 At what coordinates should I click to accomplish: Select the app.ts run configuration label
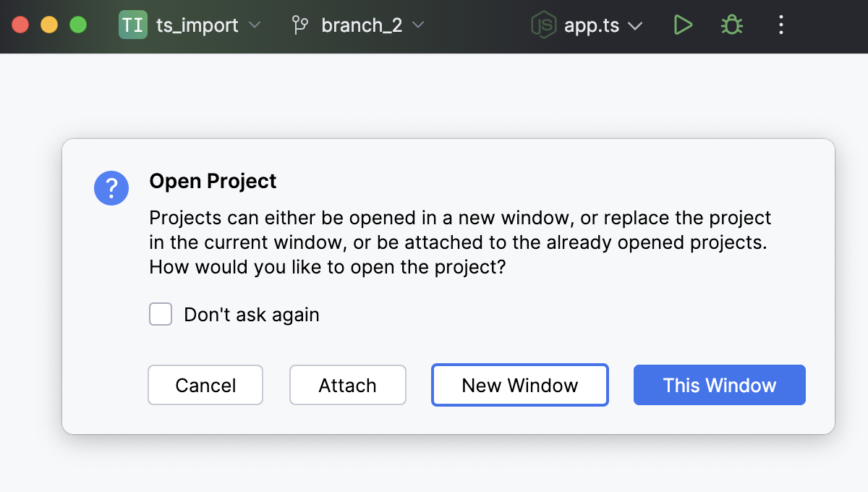tap(591, 25)
